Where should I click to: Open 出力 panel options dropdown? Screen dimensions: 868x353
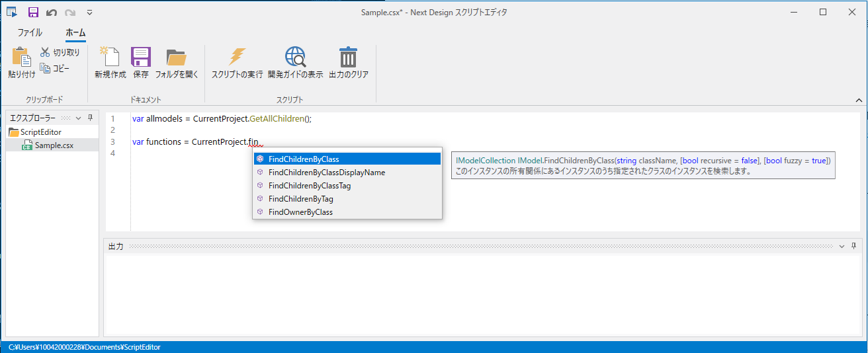(x=842, y=246)
